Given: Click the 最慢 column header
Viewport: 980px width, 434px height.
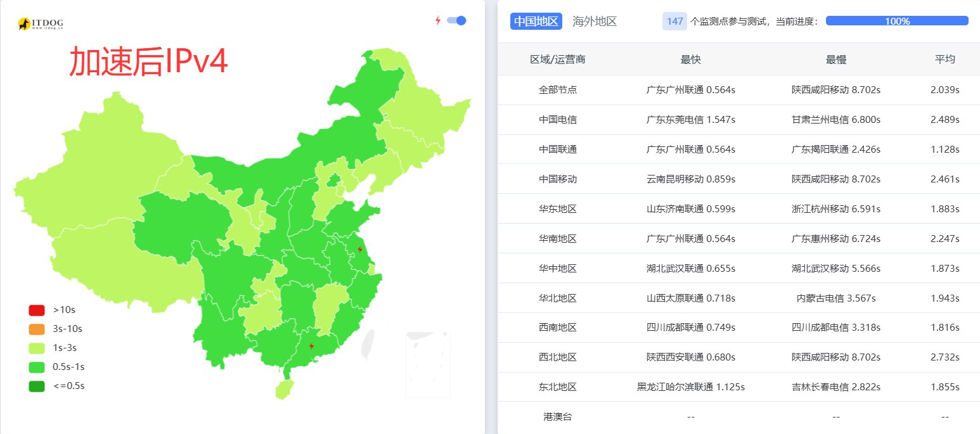Looking at the screenshot, I should click(x=835, y=59).
